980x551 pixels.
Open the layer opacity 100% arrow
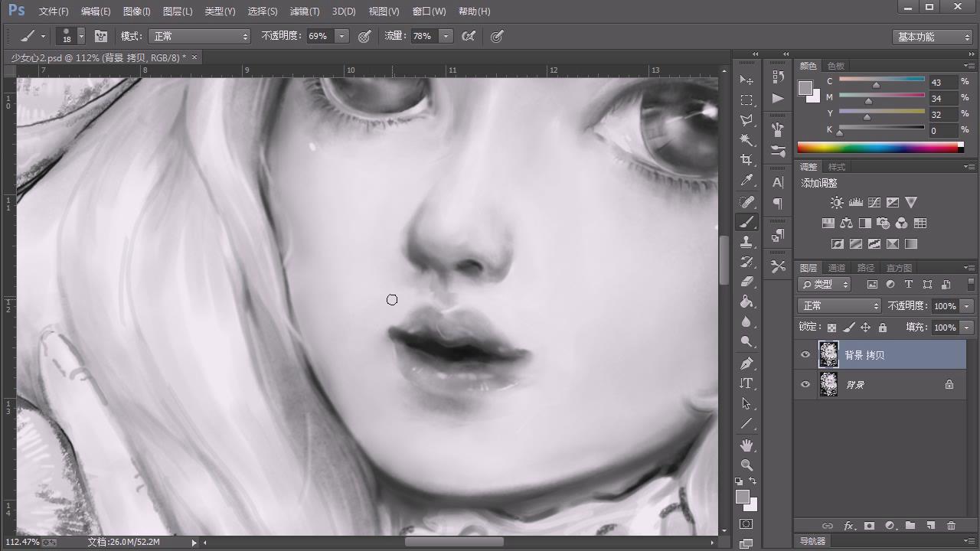(x=967, y=305)
